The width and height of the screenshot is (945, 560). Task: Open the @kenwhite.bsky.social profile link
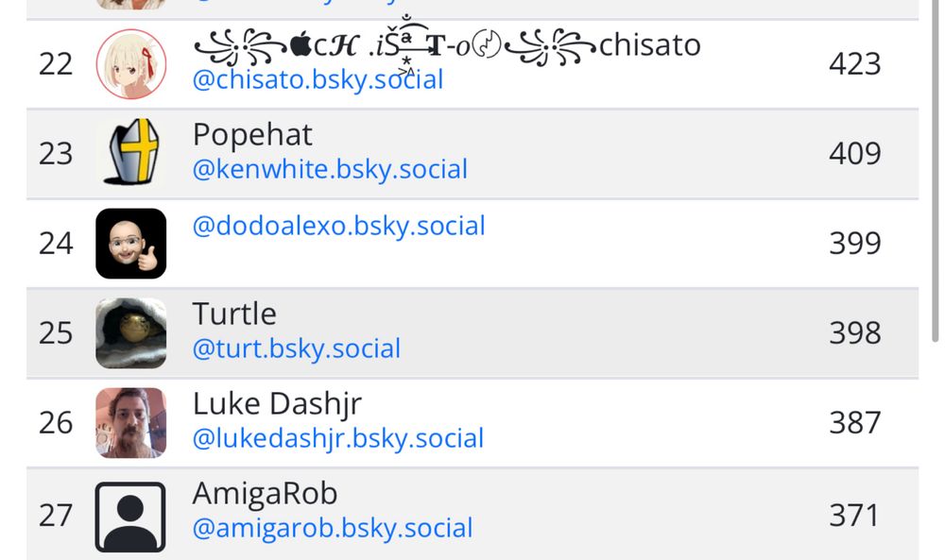click(x=330, y=170)
